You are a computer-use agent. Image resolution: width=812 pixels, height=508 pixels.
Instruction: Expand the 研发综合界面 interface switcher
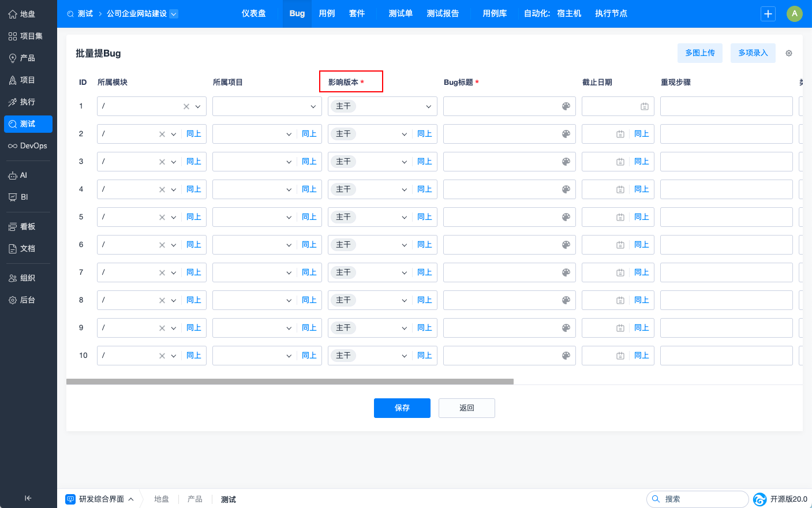[131, 499]
